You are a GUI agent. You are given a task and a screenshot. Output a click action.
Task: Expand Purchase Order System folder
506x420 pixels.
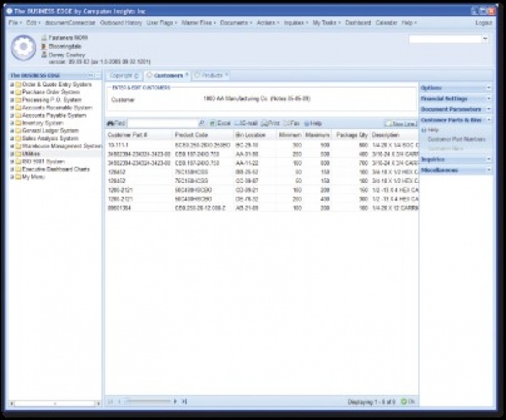(x=12, y=92)
